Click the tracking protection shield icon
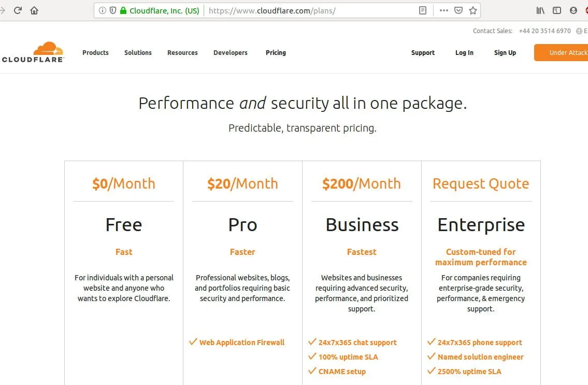 coord(113,10)
